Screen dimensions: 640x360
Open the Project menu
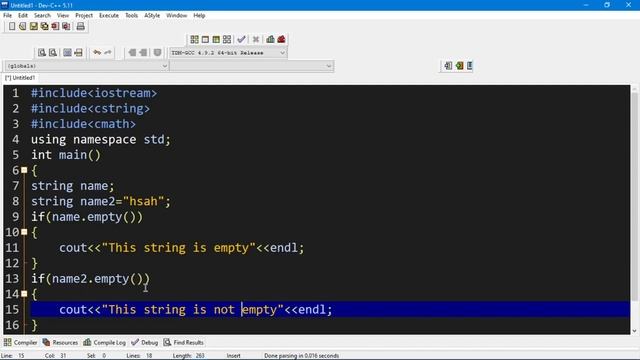pos(84,16)
